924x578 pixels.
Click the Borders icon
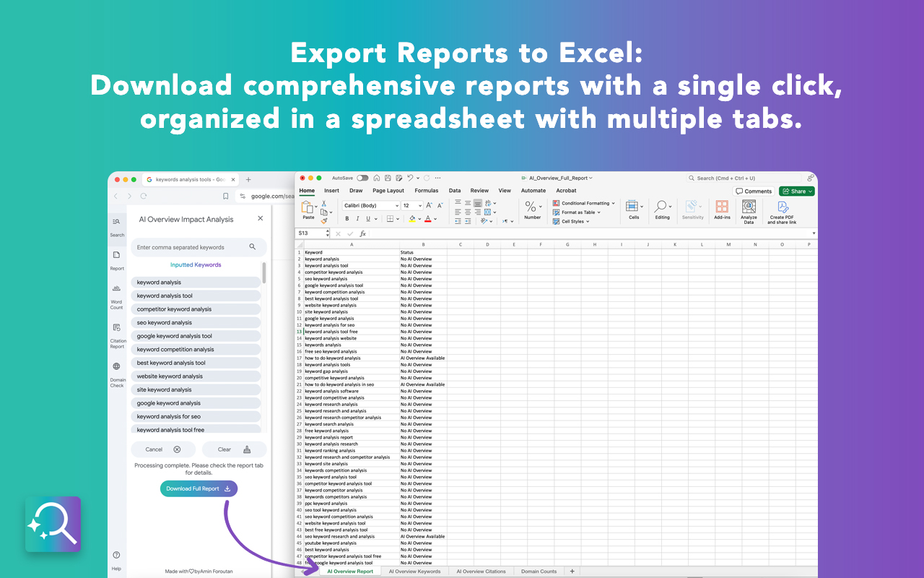[x=390, y=219]
